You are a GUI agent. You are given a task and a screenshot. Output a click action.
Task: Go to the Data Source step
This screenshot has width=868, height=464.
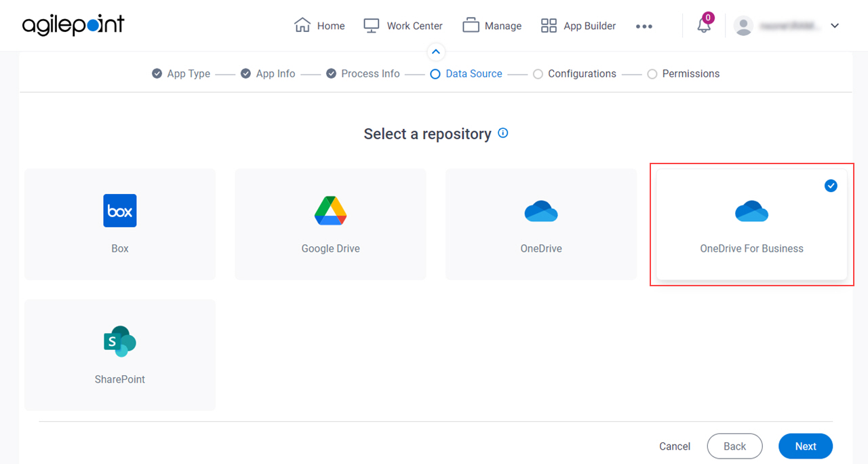pyautogui.click(x=467, y=73)
